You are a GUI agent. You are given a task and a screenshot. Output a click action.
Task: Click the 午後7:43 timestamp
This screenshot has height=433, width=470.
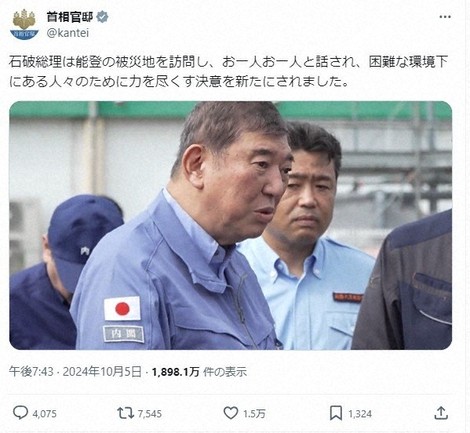point(31,372)
